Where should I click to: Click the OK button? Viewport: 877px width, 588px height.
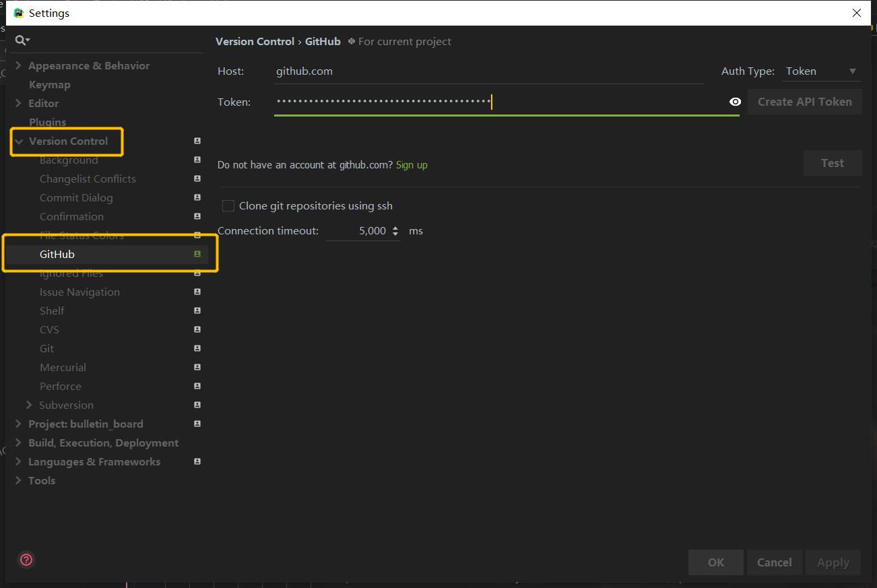pyautogui.click(x=715, y=562)
